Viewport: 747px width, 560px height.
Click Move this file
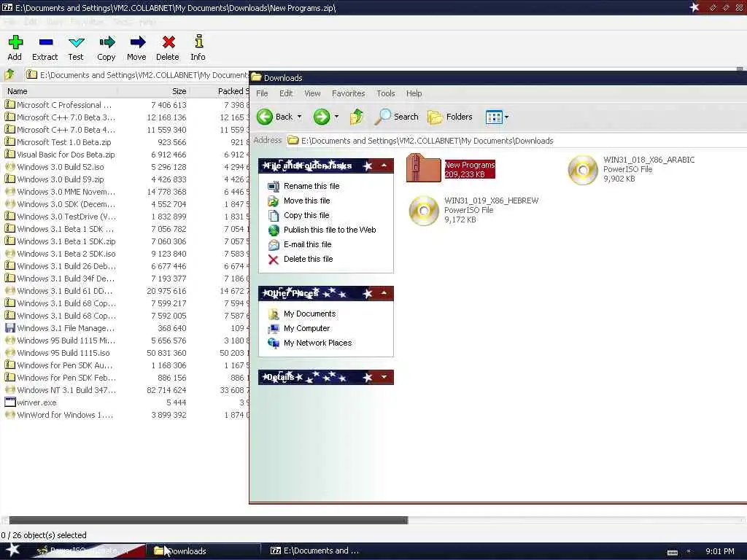click(307, 201)
